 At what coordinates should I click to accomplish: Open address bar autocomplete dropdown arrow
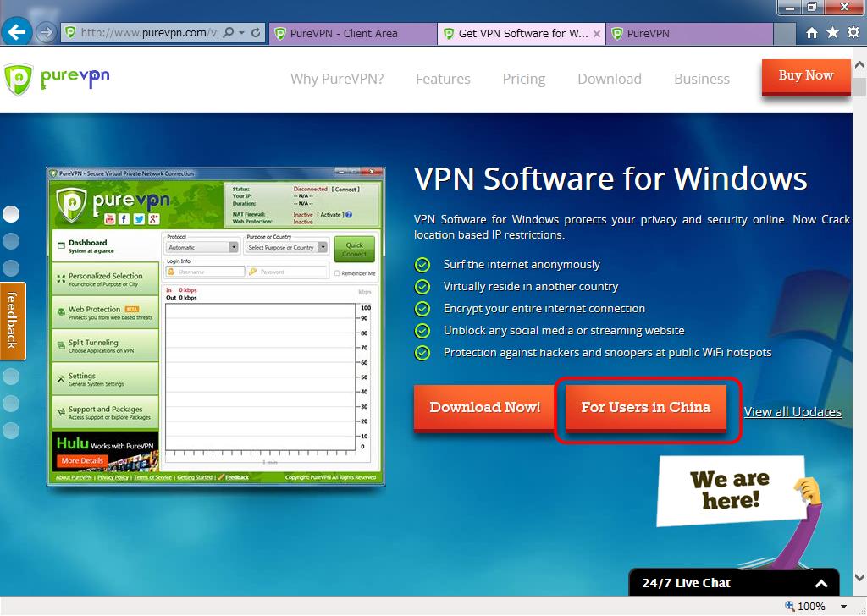click(241, 33)
